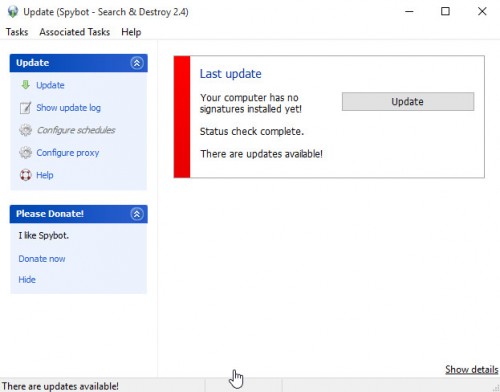Open the Tasks menu
Viewport: 500px width, 392px height.
point(17,32)
